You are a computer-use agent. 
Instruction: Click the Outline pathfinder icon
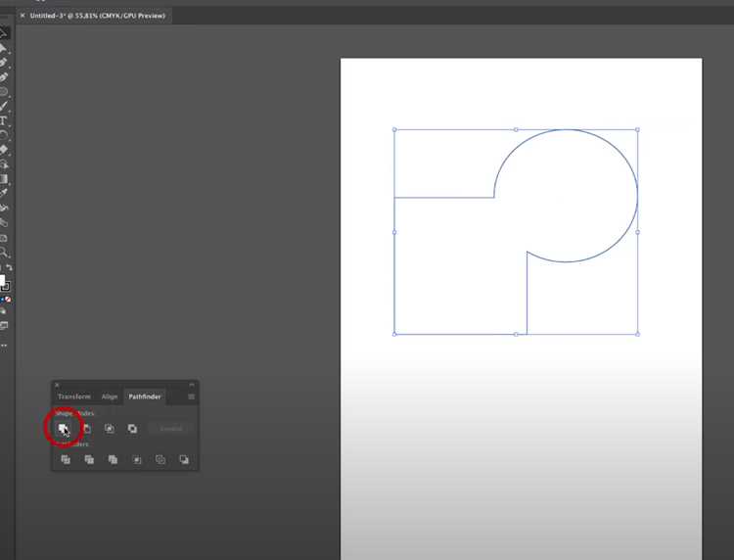tap(161, 459)
